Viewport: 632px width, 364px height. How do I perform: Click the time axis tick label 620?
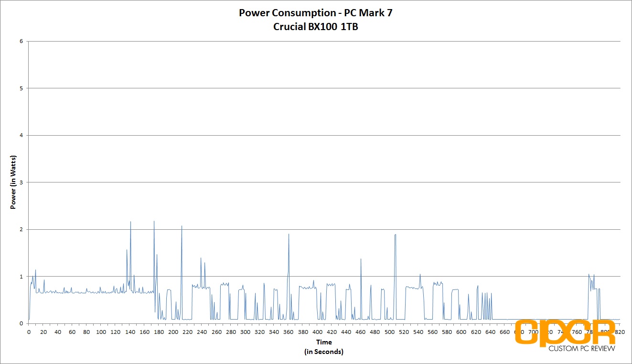click(476, 332)
